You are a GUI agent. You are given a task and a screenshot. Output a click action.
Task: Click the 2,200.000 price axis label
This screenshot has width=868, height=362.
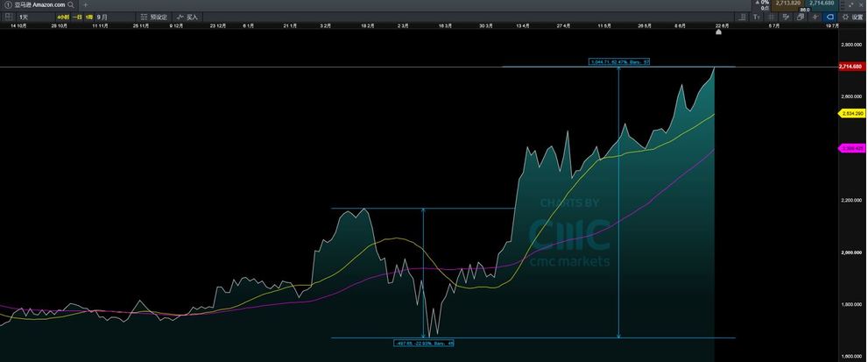(x=851, y=200)
